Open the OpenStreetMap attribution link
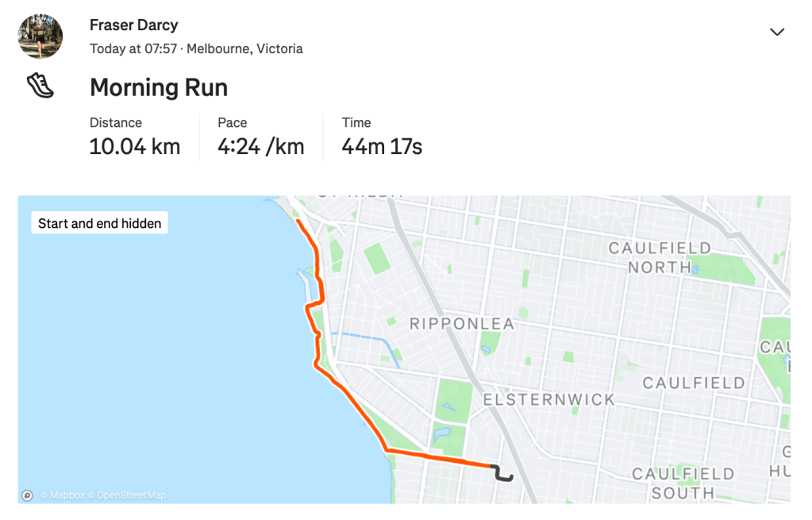Viewport: 812px width, 520px height. [x=130, y=495]
